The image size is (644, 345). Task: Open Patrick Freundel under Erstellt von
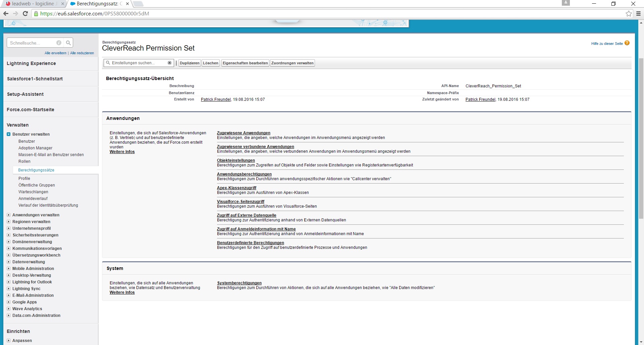coord(216,99)
